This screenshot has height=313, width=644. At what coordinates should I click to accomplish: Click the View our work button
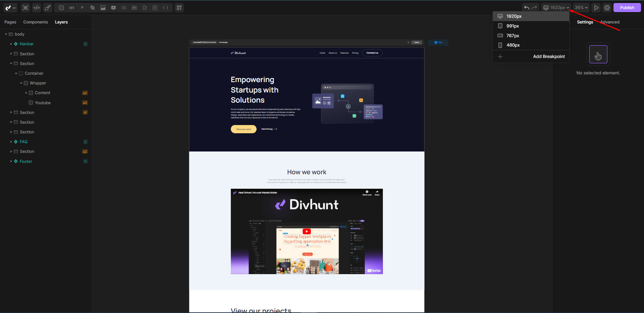pyautogui.click(x=244, y=129)
